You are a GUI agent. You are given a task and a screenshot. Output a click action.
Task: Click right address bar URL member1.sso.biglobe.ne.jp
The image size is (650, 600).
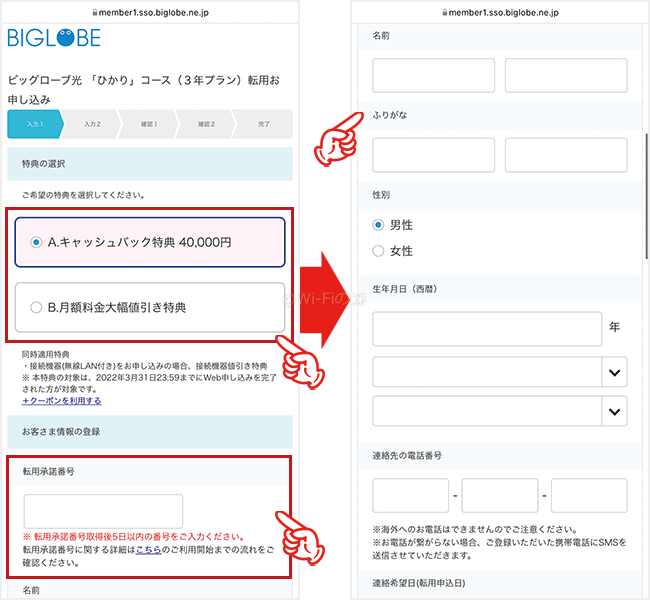pyautogui.click(x=503, y=12)
